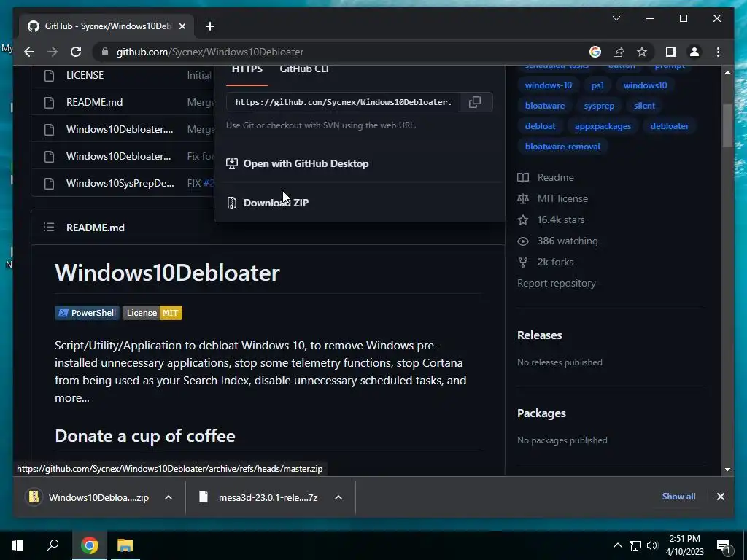Open the LICENSE file
Screen dimensions: 747x560
[x=85, y=75]
